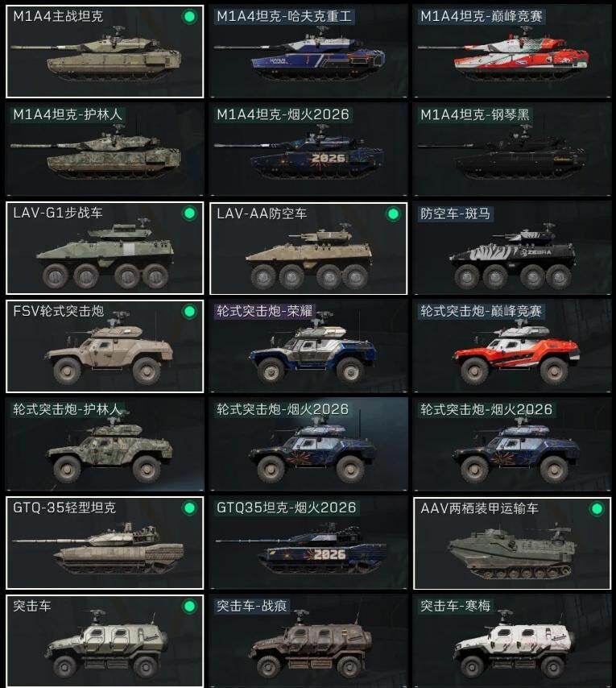Image resolution: width=616 pixels, height=688 pixels.
Task: Toggle green equipped dot on LAV-AA防空车
Action: point(393,214)
